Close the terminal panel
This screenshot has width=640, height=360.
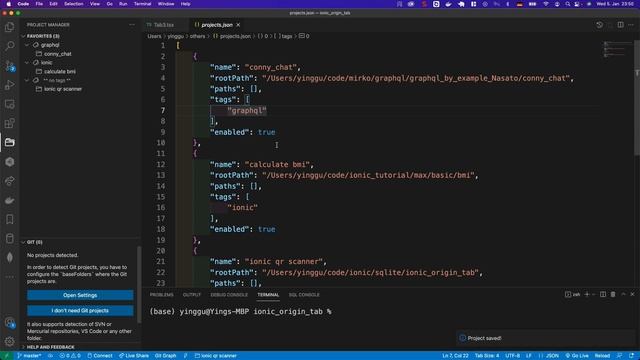tap(632, 294)
